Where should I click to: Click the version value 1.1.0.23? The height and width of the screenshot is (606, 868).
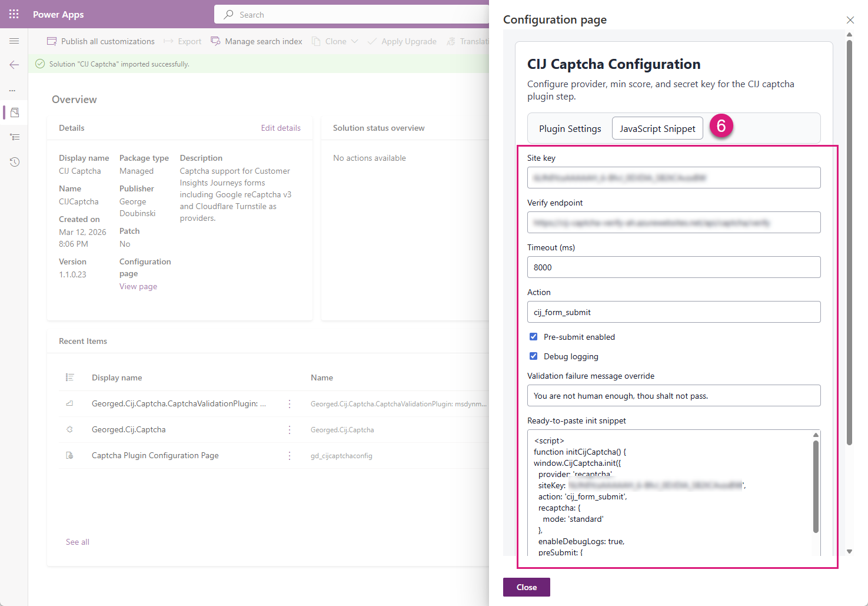[72, 274]
